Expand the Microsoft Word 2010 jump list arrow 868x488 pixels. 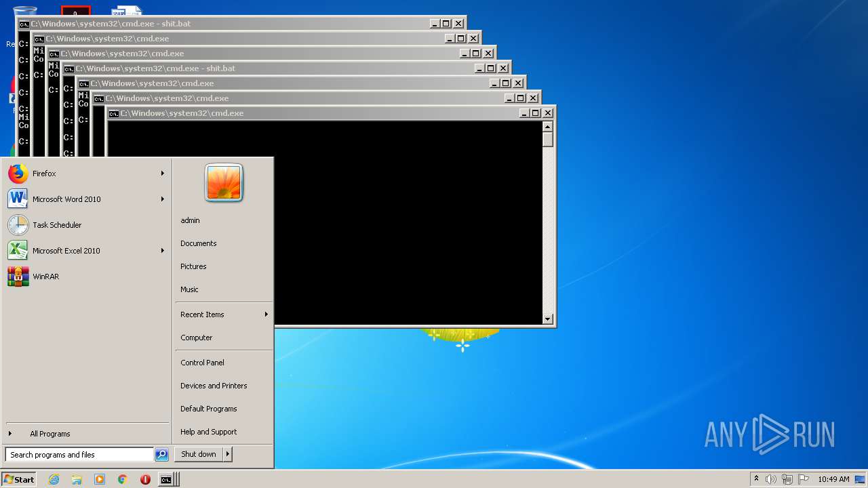pos(163,199)
